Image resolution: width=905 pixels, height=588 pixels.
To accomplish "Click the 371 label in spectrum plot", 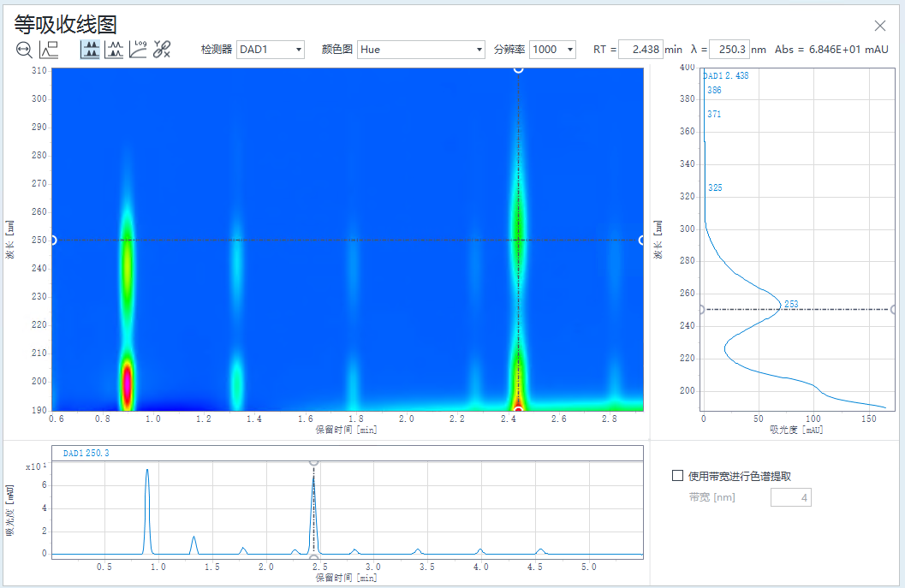I will coord(714,114).
